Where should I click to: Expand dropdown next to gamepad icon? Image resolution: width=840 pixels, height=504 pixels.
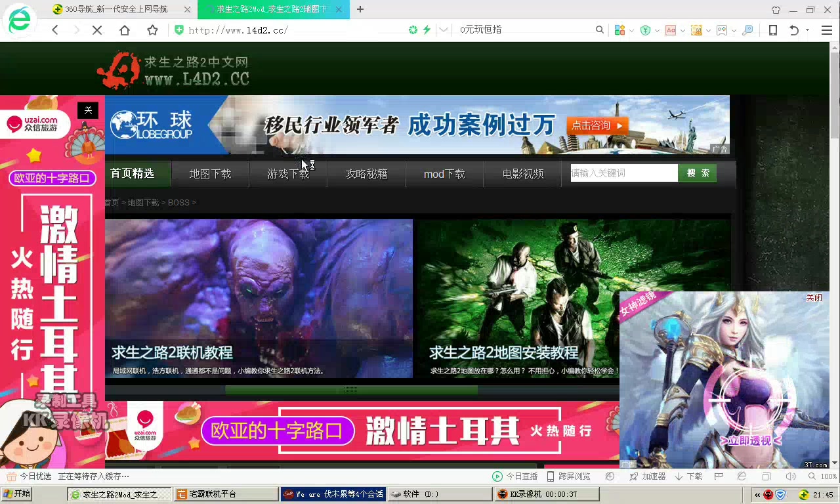pos(734,30)
